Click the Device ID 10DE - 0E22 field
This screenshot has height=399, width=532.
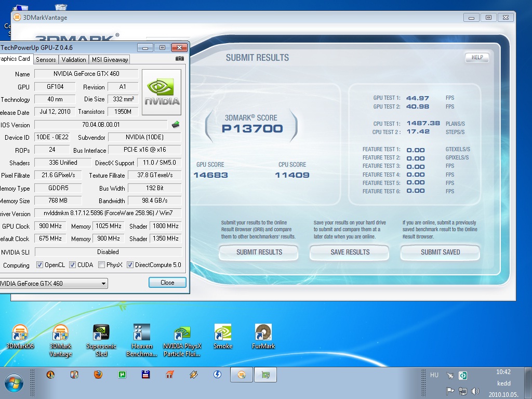52,137
